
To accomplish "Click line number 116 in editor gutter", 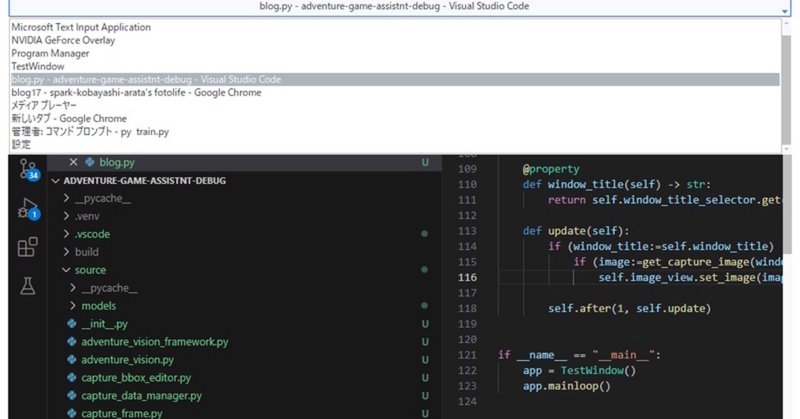I will (x=467, y=277).
